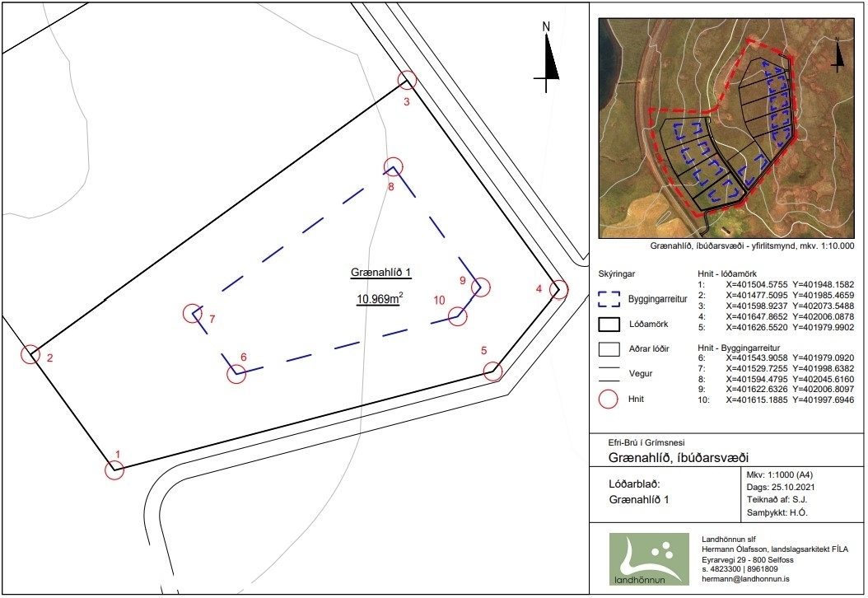This screenshot has height=598, width=868.
Task: Click survey point circle 3
Action: 408,80
